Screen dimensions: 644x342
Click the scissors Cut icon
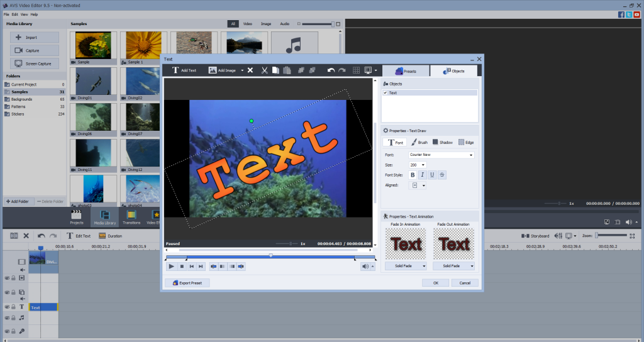tap(265, 70)
